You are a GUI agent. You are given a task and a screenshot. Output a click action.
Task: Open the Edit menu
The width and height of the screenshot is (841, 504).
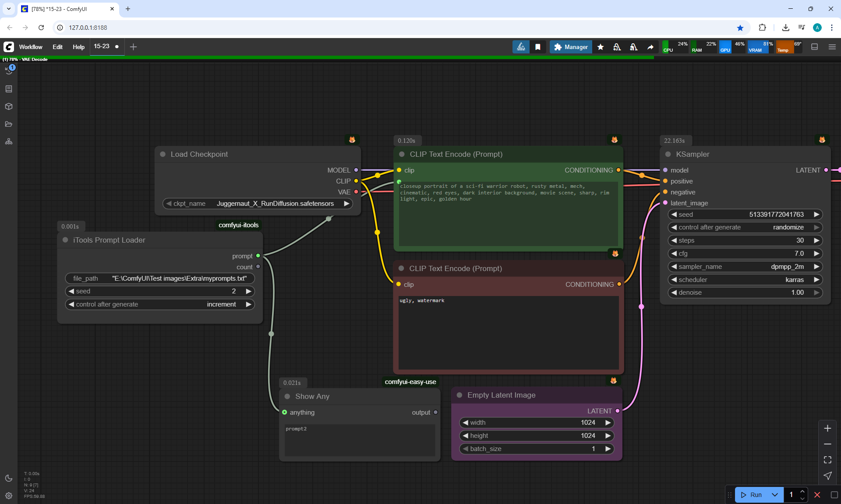click(57, 47)
